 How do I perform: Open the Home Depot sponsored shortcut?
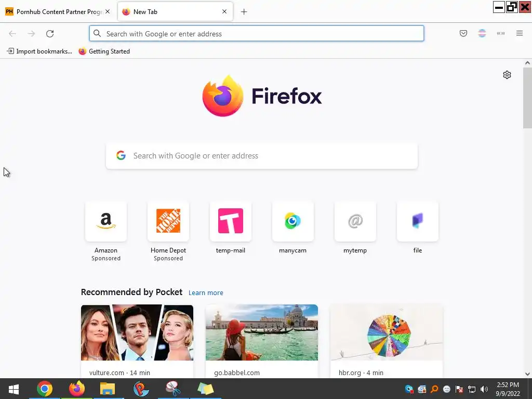[168, 221]
